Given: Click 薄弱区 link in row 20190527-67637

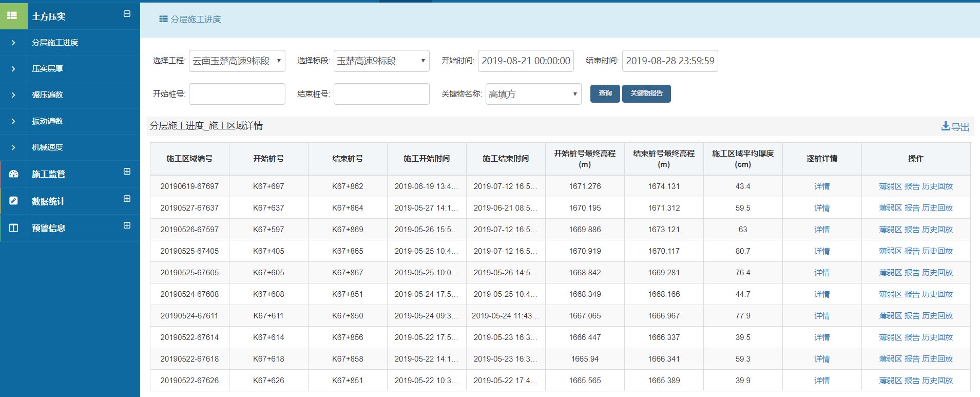Looking at the screenshot, I should [890, 208].
